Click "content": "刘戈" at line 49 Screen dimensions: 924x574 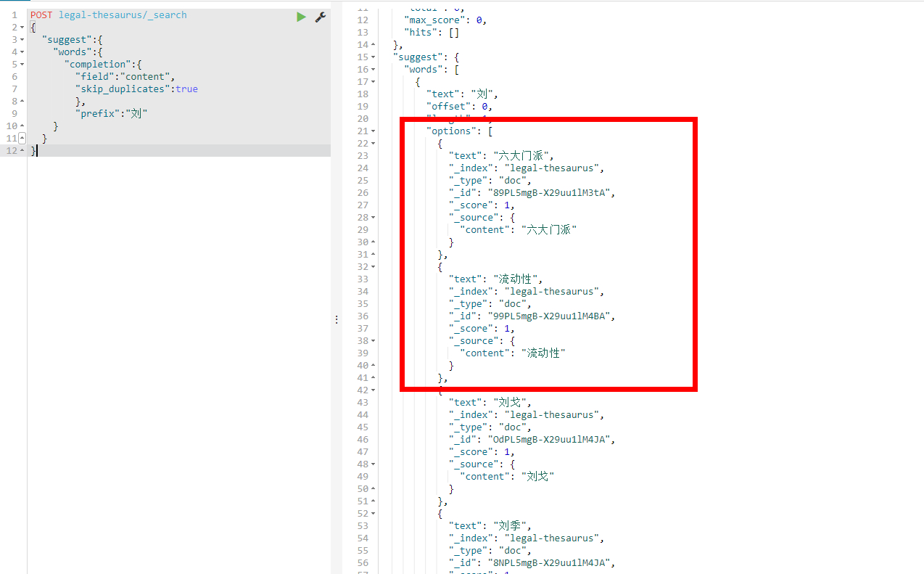pos(507,476)
